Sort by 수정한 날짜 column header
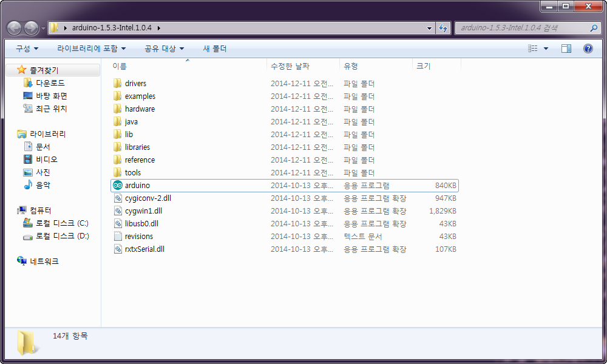 pos(290,66)
